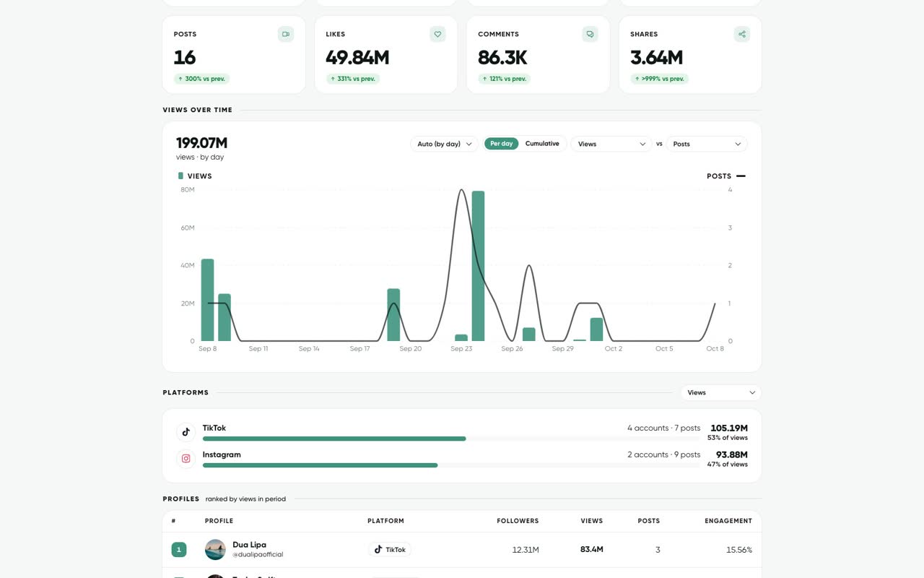Sort by the FOLLOWERS column header
924x578 pixels.
click(x=518, y=521)
